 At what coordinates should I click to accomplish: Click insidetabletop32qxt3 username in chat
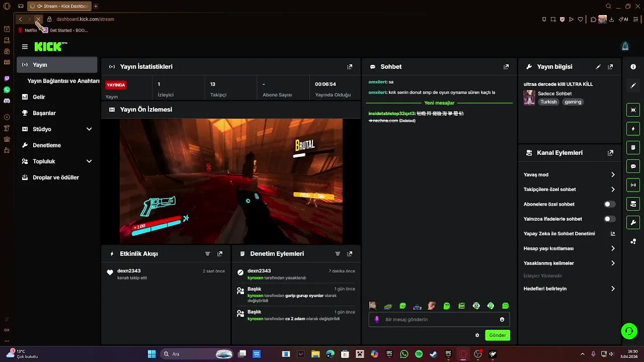point(391,114)
